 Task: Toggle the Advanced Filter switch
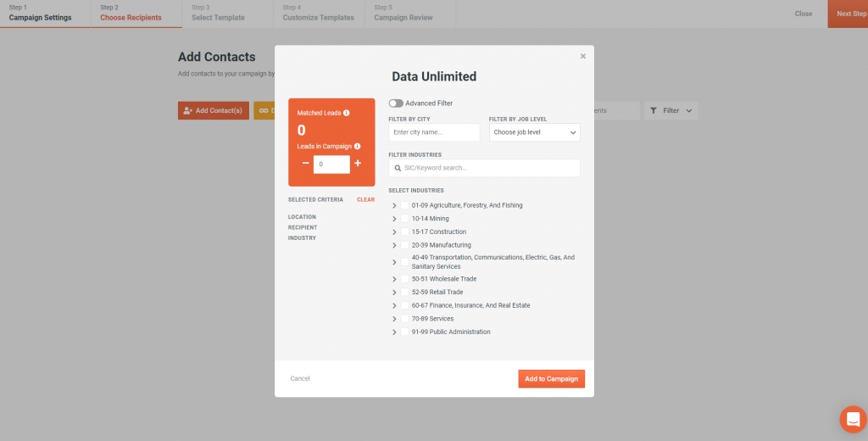[396, 103]
